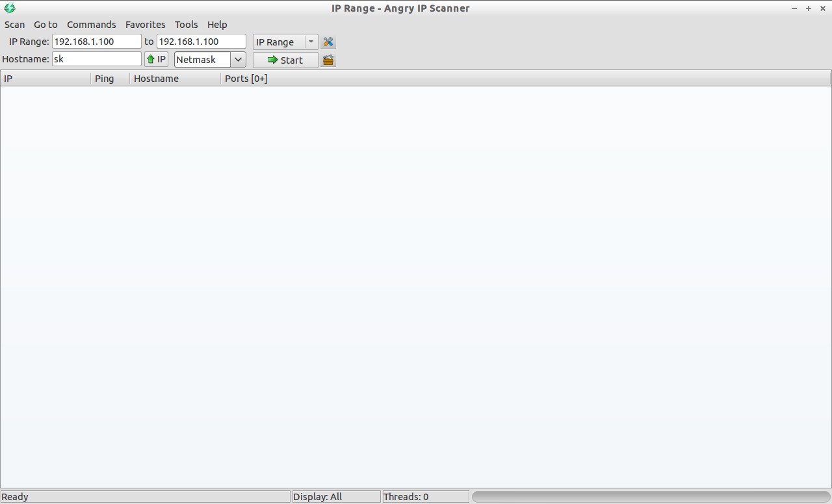This screenshot has height=504, width=832.
Task: Focus the Hostname field containing sk
Action: click(96, 58)
